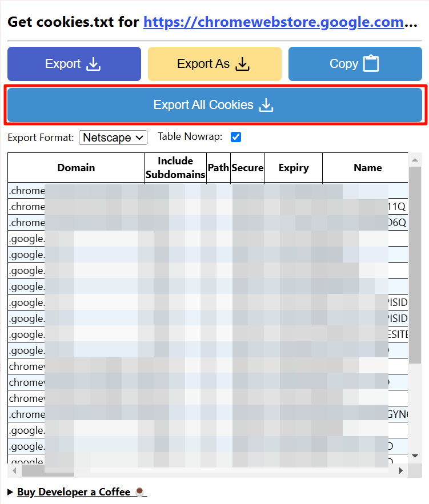Click the Export button

pos(74,64)
